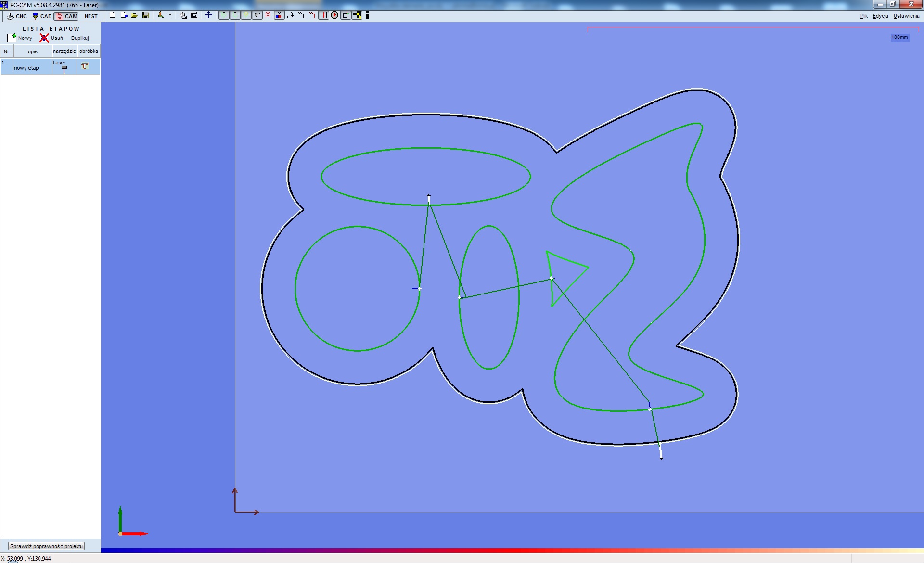Start simulation with red play circle
The width and height of the screenshot is (924, 563).
pos(334,15)
